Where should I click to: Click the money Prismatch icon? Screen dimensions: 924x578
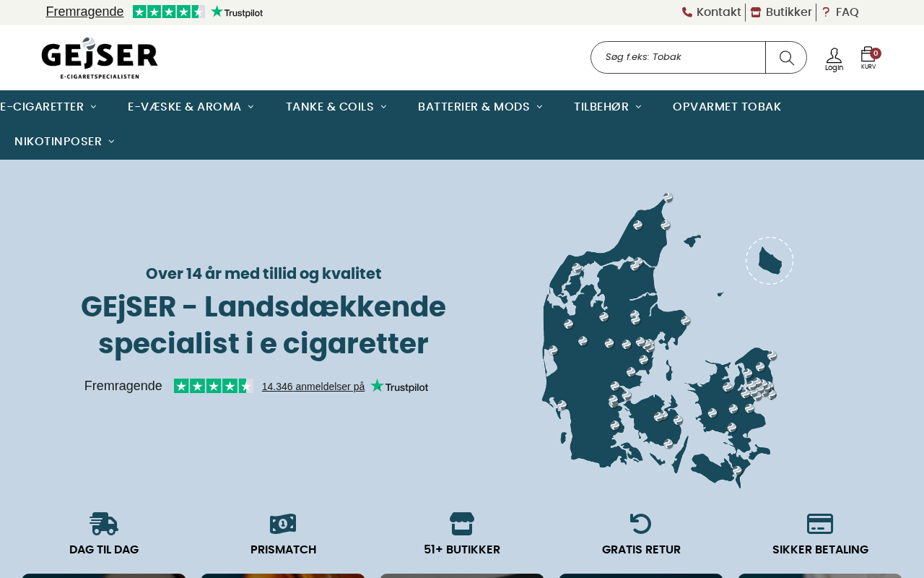(x=283, y=524)
